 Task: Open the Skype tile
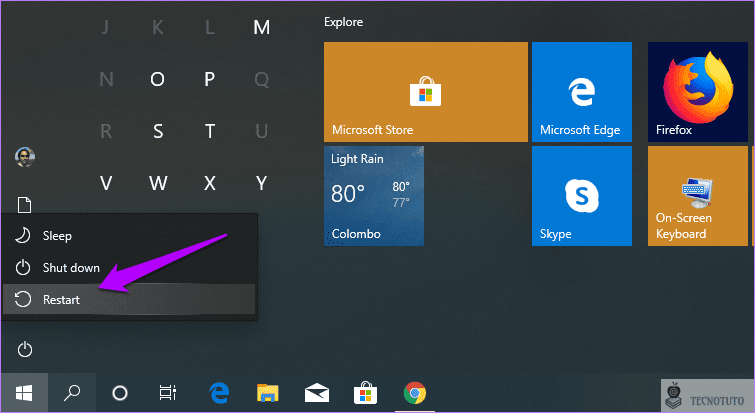(582, 196)
